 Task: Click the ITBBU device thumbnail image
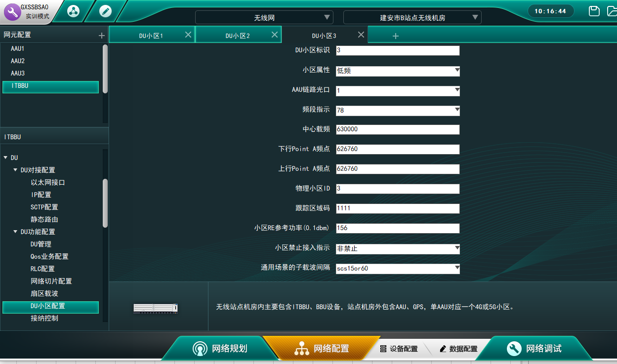click(155, 308)
